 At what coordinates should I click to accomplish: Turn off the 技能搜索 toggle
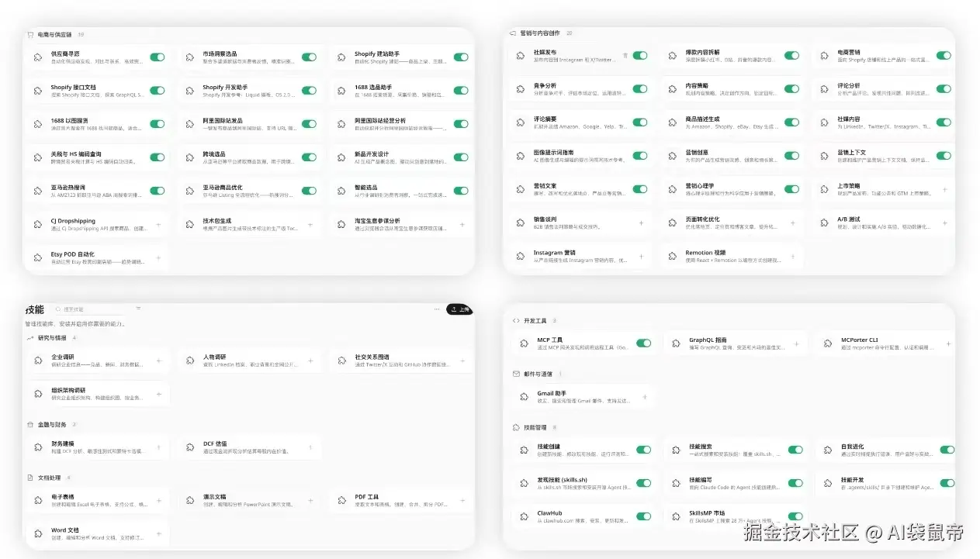pyautogui.click(x=795, y=450)
